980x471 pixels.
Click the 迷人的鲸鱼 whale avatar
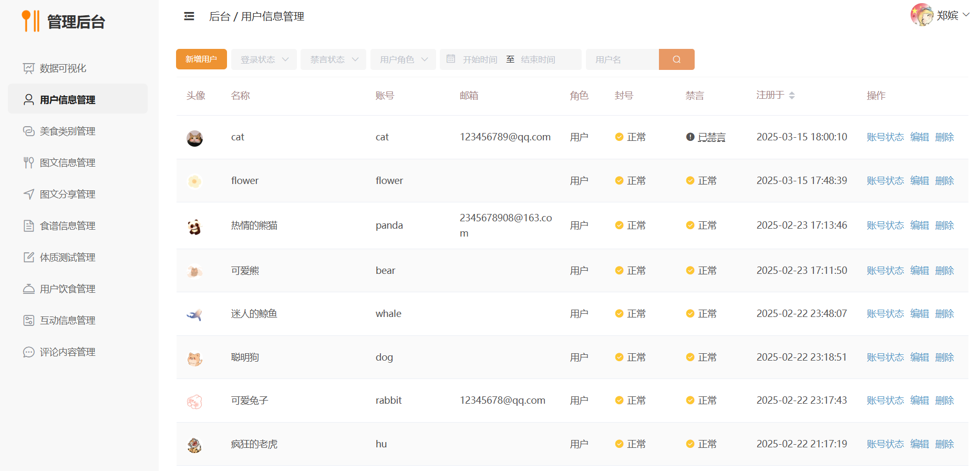(195, 315)
